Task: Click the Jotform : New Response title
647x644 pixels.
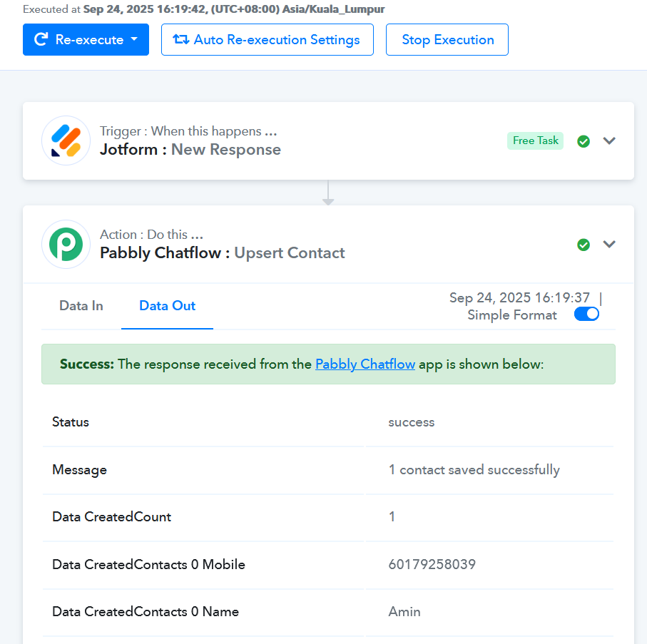Action: pyautogui.click(x=190, y=149)
